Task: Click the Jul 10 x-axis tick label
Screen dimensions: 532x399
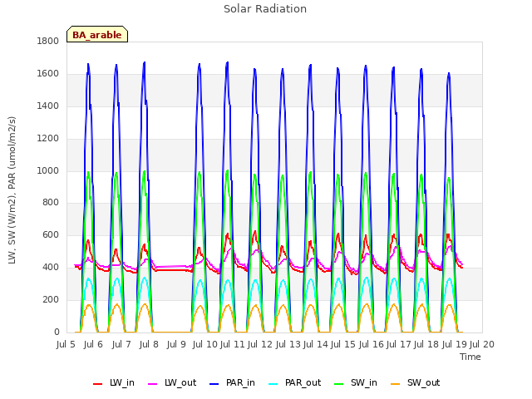Action: coord(205,344)
